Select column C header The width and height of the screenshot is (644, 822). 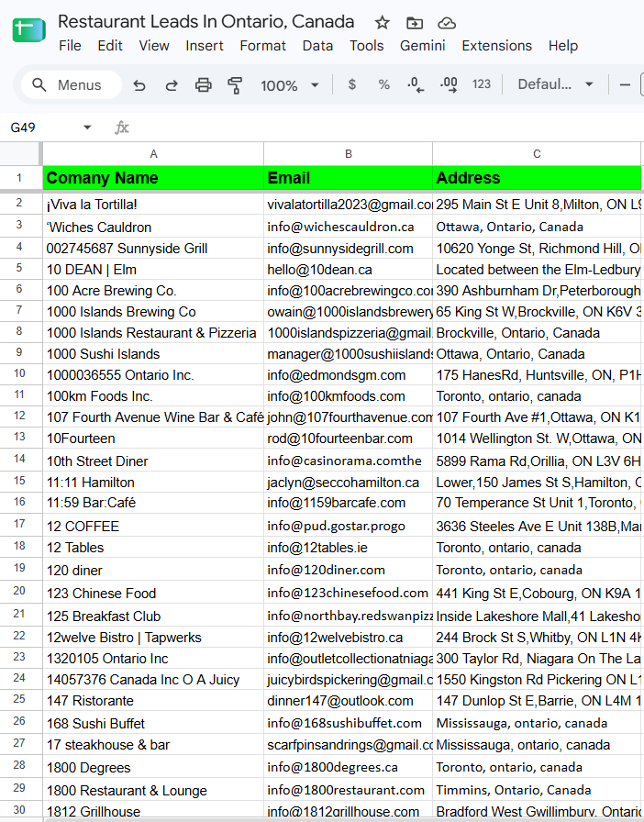tap(537, 153)
